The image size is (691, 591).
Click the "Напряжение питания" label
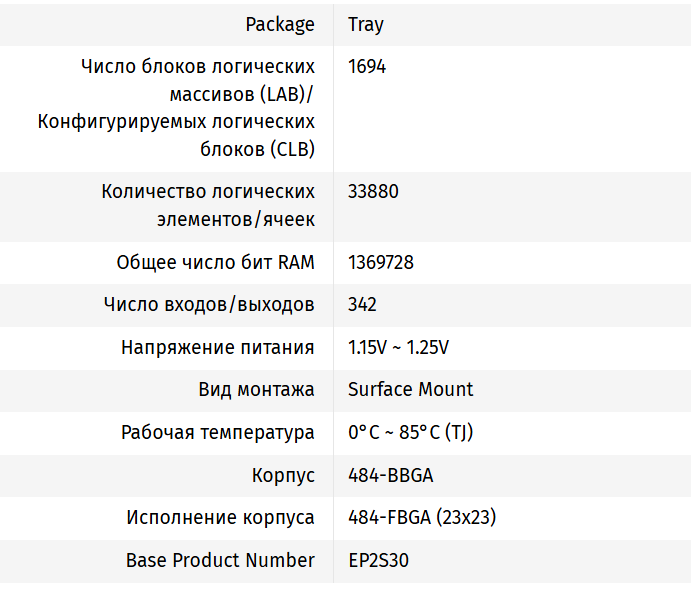point(217,348)
